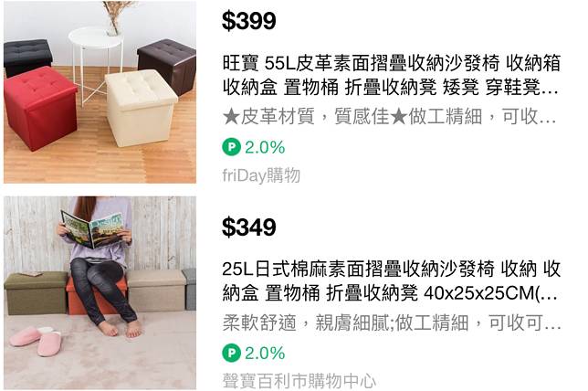Click the $349 price
588x391 pixels.
(249, 227)
